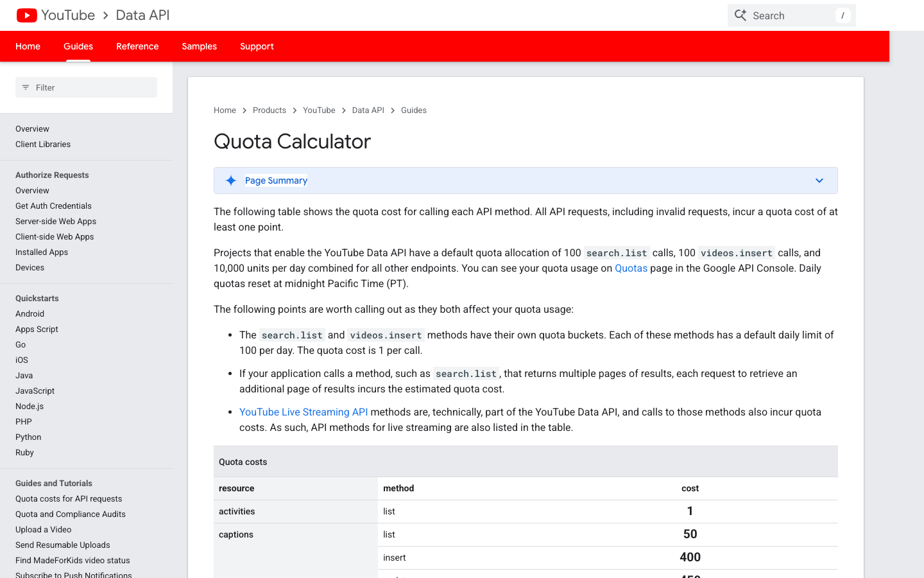This screenshot has width=924, height=578.
Task: Switch to the Samples tab
Action: pyautogui.click(x=199, y=46)
